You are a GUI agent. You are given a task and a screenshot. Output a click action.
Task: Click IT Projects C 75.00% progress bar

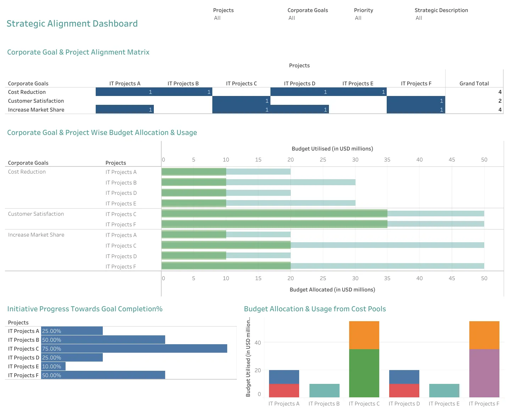[x=134, y=349]
